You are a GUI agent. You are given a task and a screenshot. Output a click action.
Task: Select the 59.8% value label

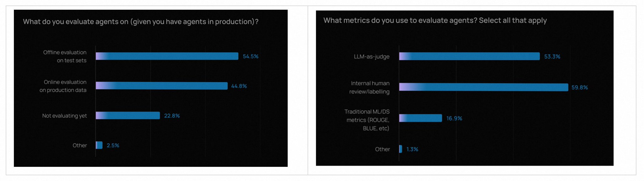[x=580, y=88]
